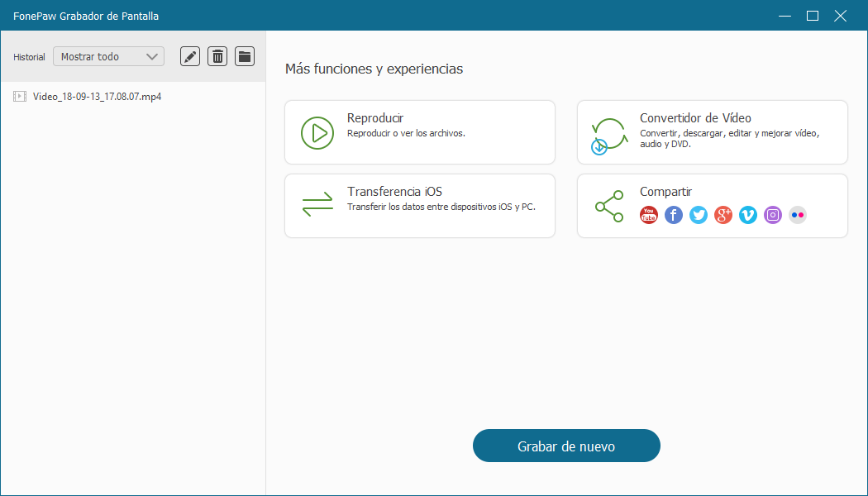Share to Google Plus
The height and width of the screenshot is (496, 868).
(x=723, y=215)
